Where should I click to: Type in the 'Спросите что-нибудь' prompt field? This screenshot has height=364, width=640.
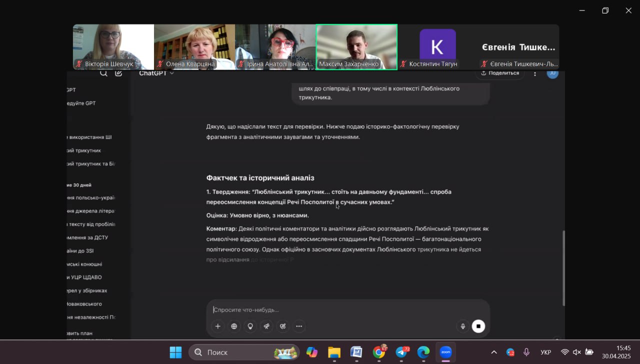(330, 310)
